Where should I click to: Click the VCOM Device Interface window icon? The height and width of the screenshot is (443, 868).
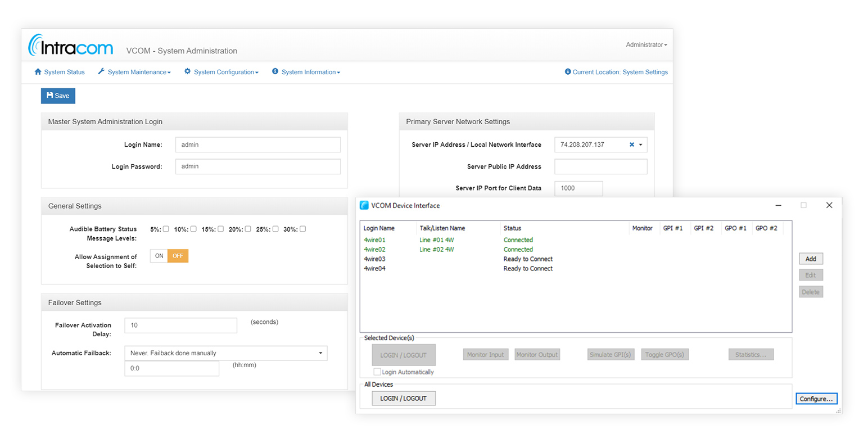click(x=364, y=205)
